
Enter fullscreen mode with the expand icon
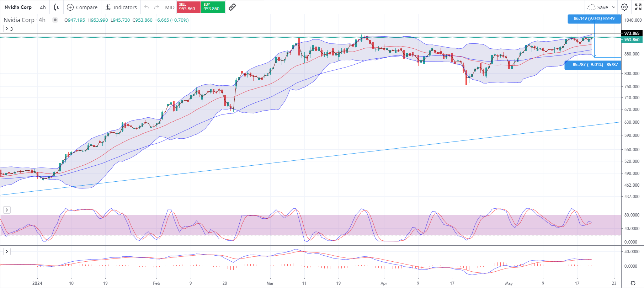(638, 7)
